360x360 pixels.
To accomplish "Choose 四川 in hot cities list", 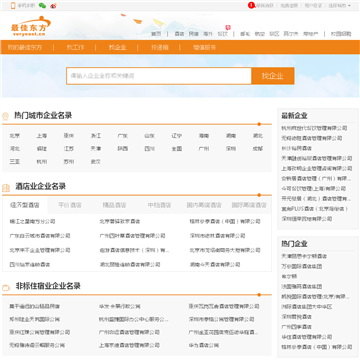I will click(x=150, y=149).
